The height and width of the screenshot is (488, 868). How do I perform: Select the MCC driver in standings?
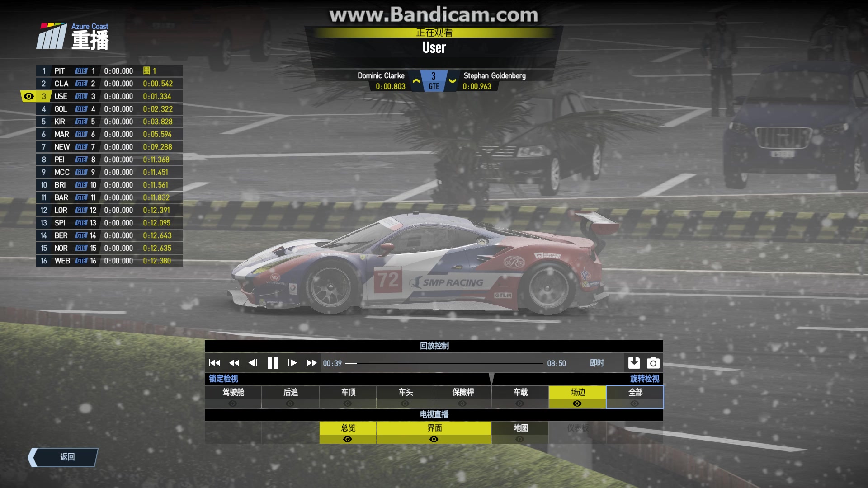coord(109,172)
